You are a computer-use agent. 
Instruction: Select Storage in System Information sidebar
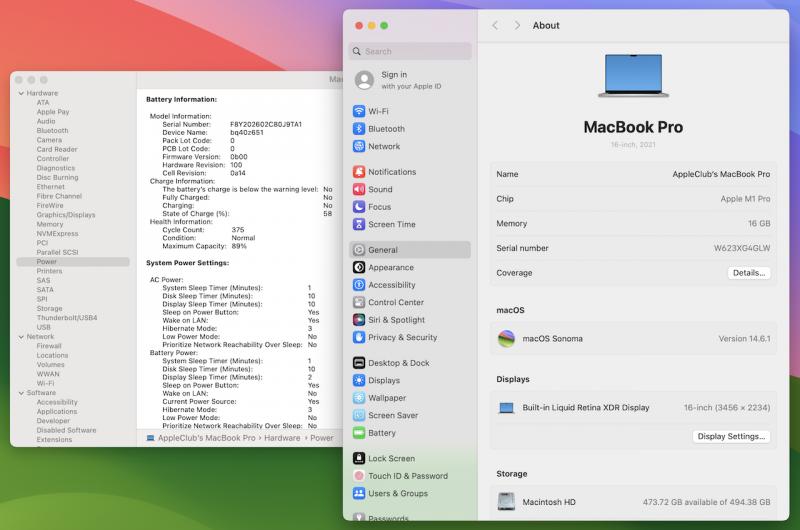click(x=49, y=309)
